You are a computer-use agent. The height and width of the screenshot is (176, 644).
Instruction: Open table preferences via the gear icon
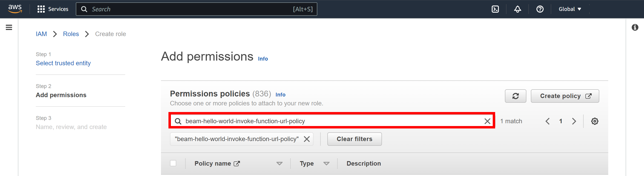595,121
